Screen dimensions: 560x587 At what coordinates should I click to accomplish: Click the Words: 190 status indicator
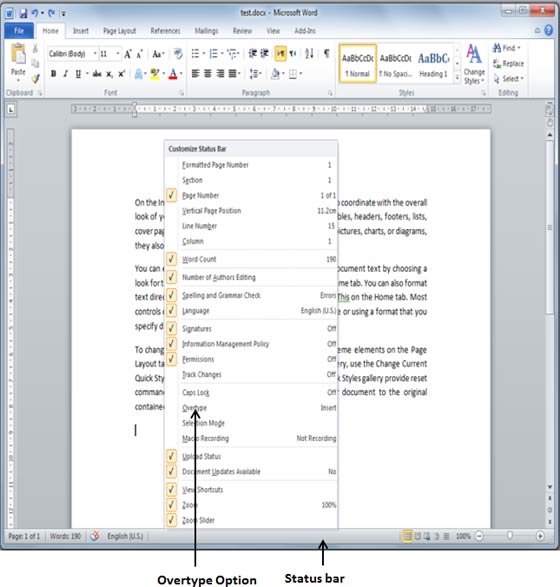click(x=65, y=536)
